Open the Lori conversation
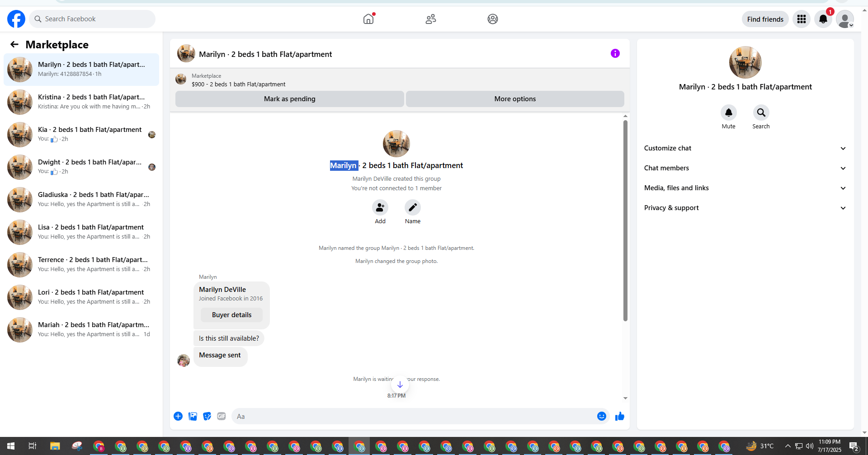 click(x=81, y=297)
